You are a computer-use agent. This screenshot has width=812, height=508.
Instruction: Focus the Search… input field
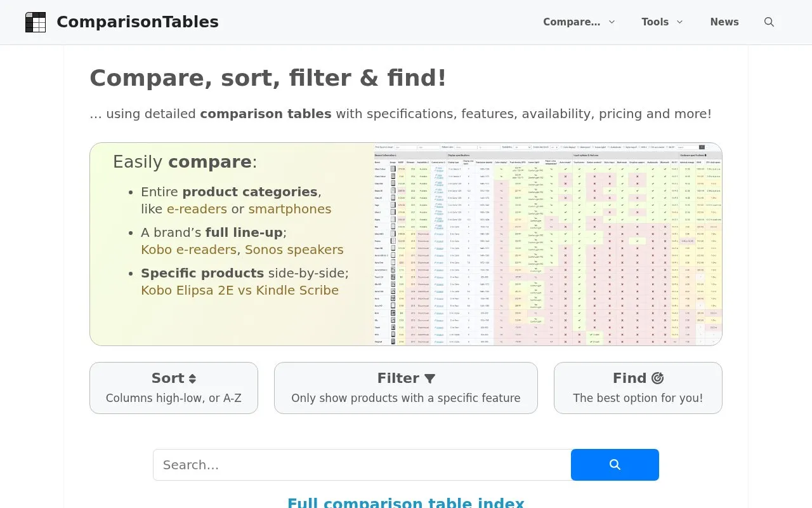pyautogui.click(x=362, y=465)
